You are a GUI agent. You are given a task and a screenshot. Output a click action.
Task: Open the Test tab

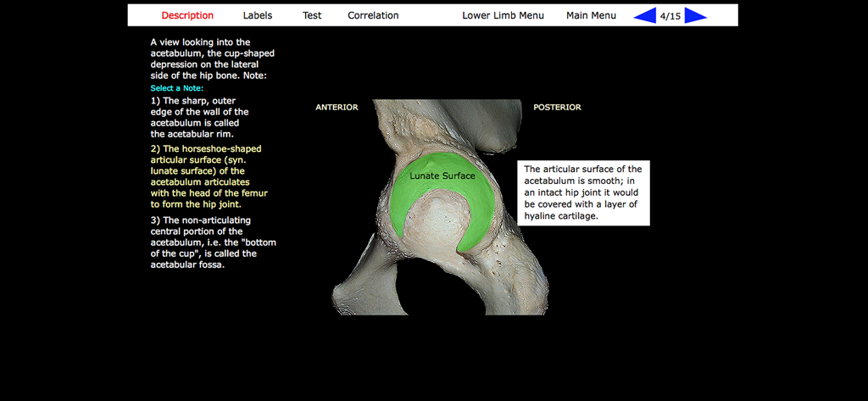(x=312, y=15)
